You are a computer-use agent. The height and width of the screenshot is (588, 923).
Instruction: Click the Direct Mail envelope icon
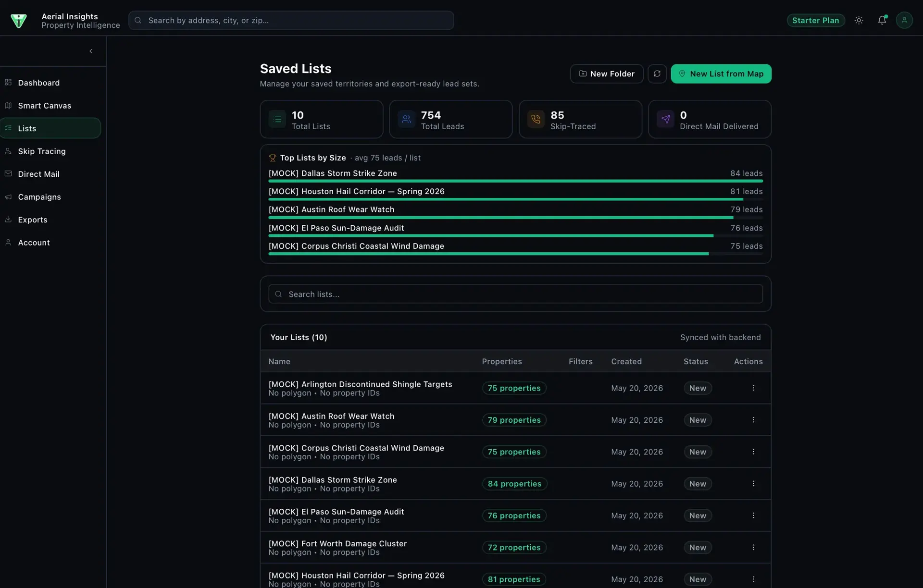(x=8, y=173)
